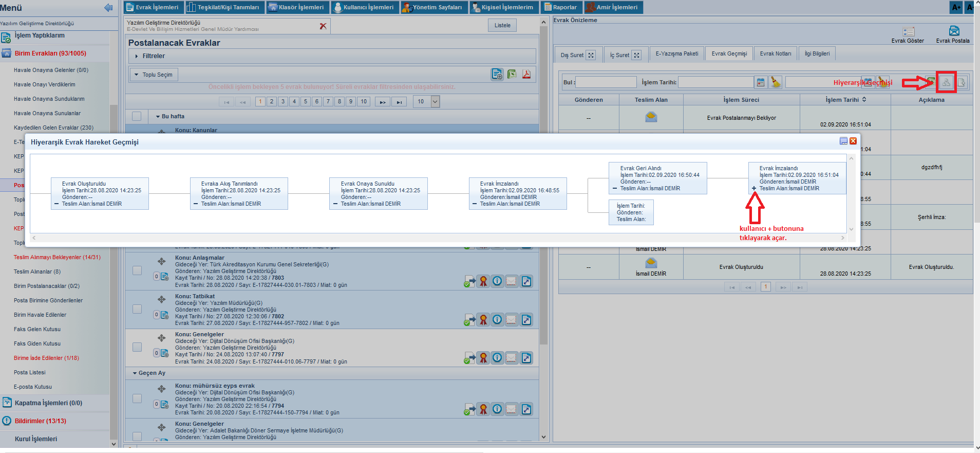Open the hierarchical history tree icon
Screen dimensions: 980x453
click(946, 82)
